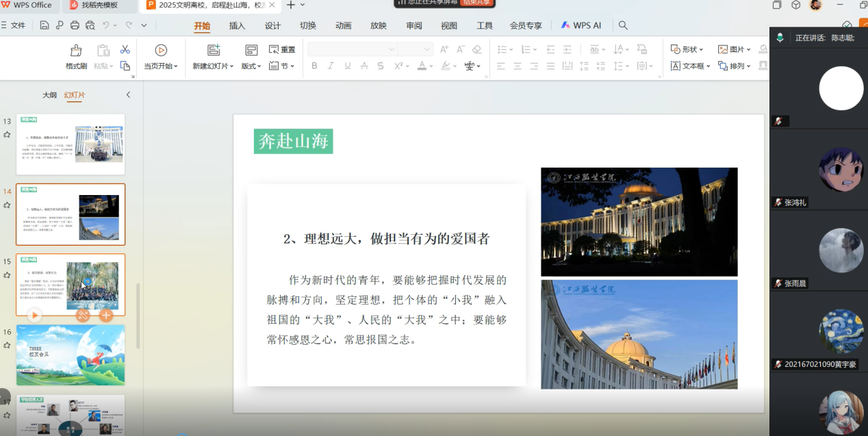Open the font color A swatch

click(422, 66)
